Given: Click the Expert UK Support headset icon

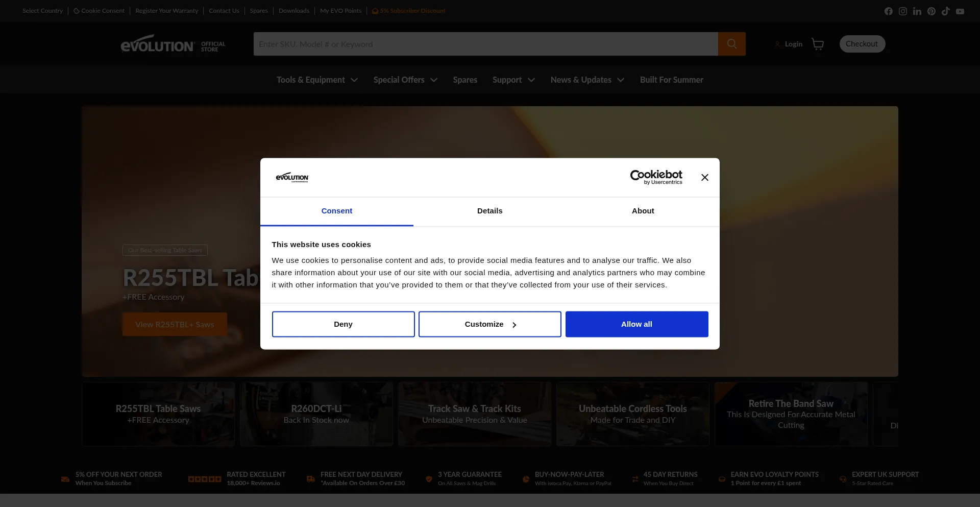Looking at the screenshot, I should [x=843, y=479].
